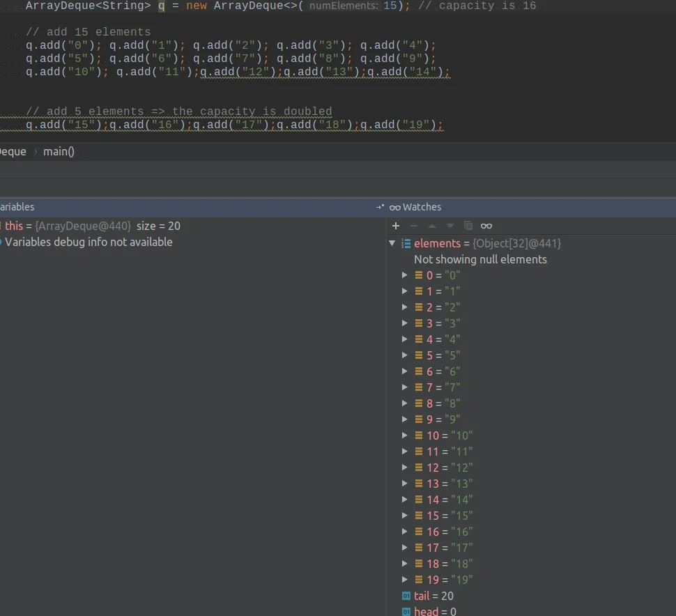This screenshot has width=676, height=616.
Task: Select the elements = {Object[32]@441} row
Action: pos(488,244)
